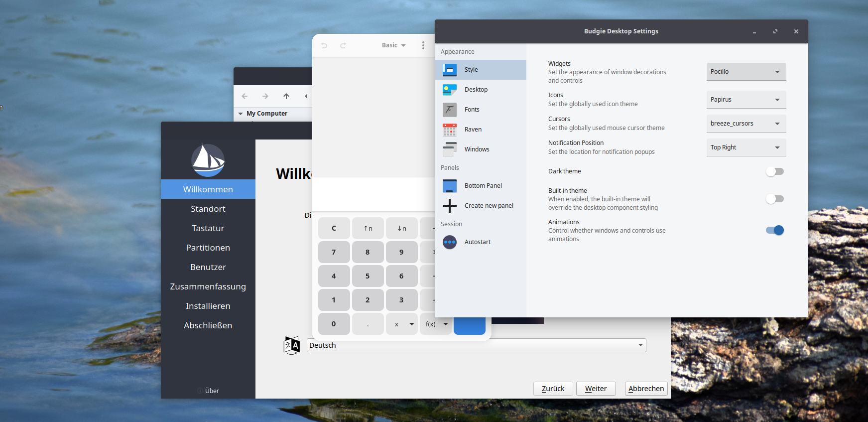Collapse the My Computer tree item

click(241, 114)
